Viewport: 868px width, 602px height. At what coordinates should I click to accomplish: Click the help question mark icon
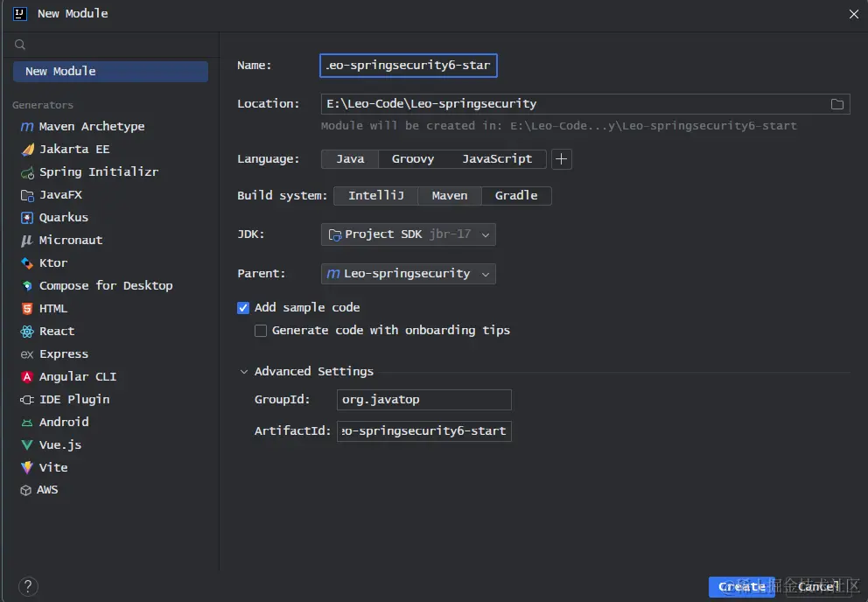[x=28, y=586]
